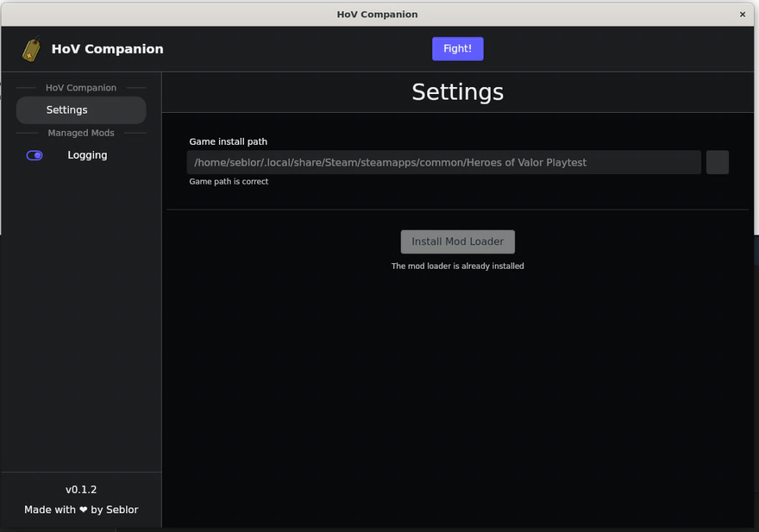Click the HoV Companion dog tag logo

pyautogui.click(x=31, y=49)
